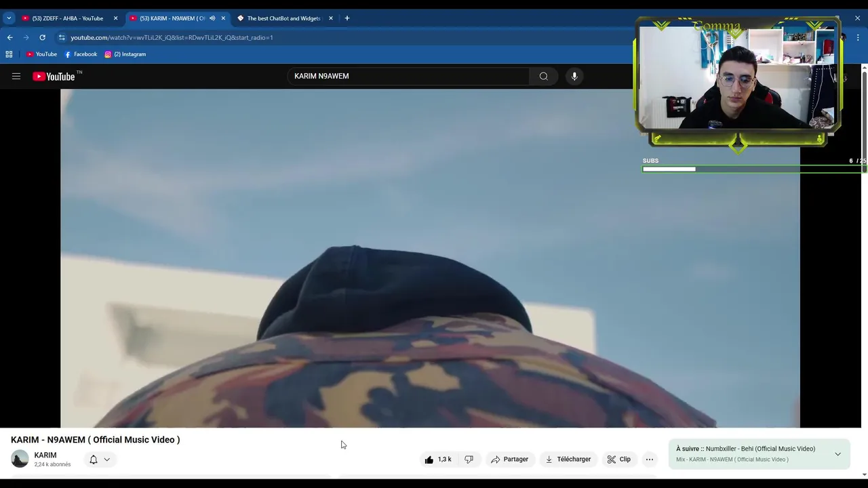This screenshot has width=868, height=488.
Task: View site information icon in address bar
Action: 62,37
